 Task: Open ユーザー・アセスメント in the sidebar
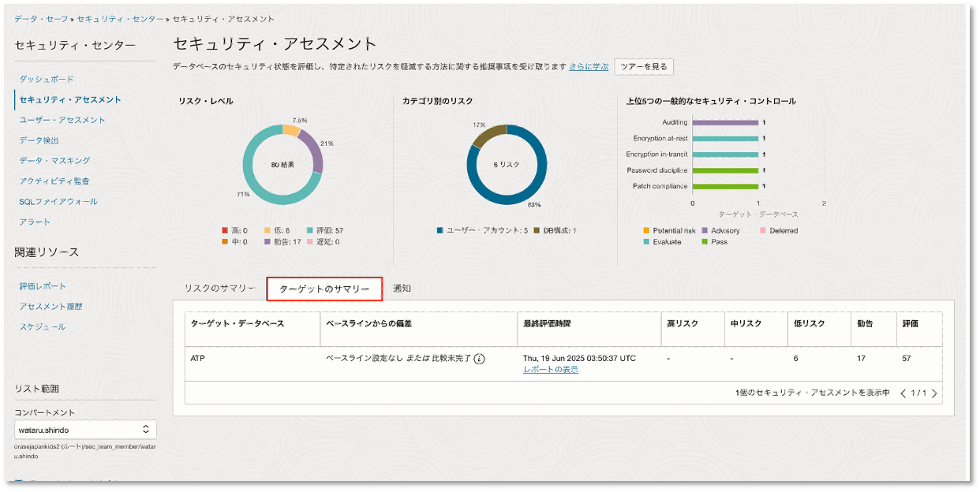pyautogui.click(x=62, y=120)
